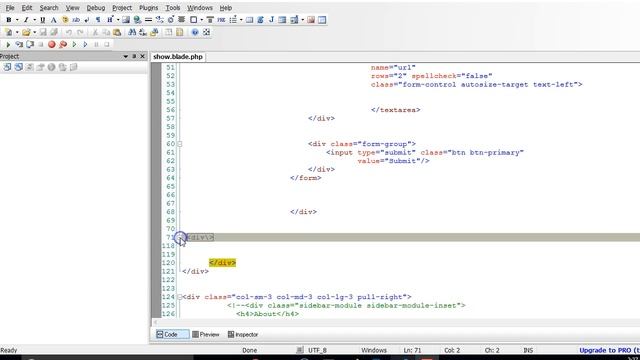Click the second blue icon in the Project panel toolbar
The width and height of the screenshot is (640, 360).
[18, 67]
